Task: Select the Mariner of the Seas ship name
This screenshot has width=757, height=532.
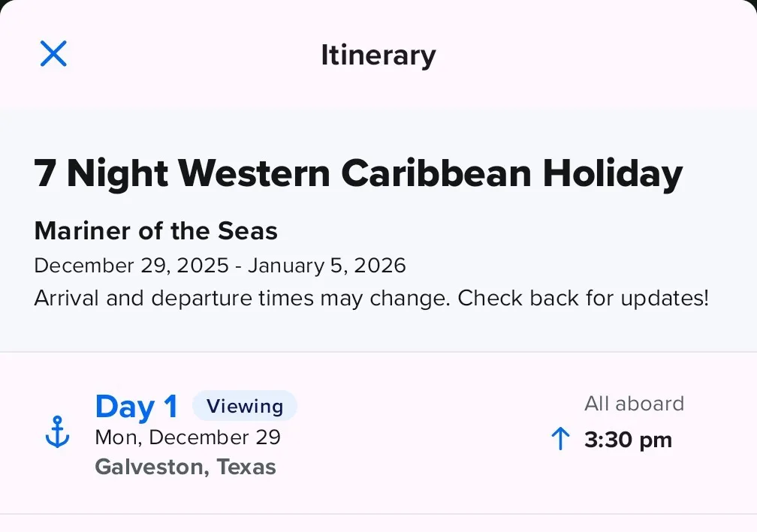Action: [x=155, y=231]
